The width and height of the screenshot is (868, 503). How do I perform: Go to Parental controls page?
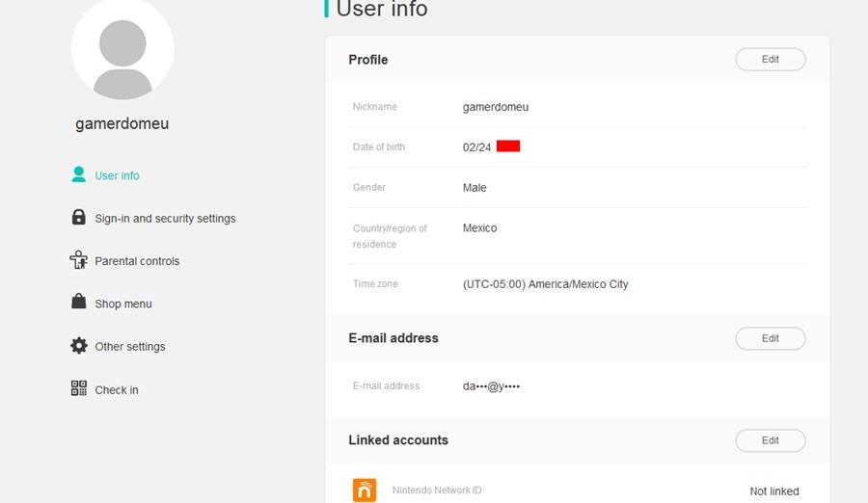point(137,261)
